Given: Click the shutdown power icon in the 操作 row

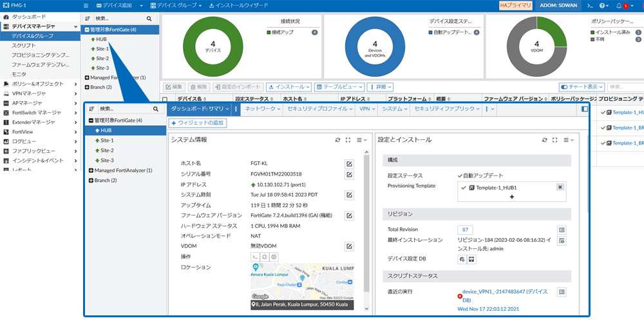Looking at the screenshot, I should coord(273,256).
